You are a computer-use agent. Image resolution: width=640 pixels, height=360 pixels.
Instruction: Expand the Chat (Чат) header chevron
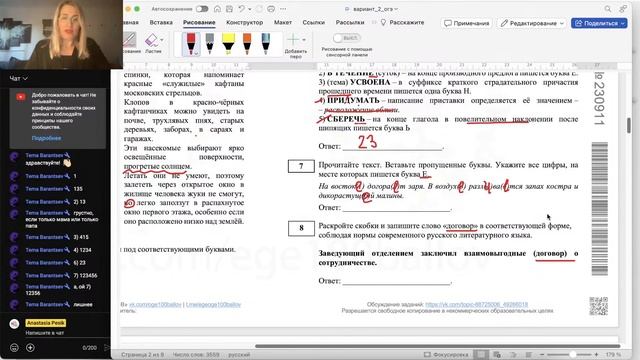click(25, 78)
